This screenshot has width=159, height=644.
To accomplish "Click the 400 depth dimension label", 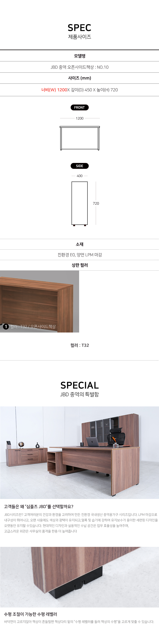I will click(x=79, y=176).
